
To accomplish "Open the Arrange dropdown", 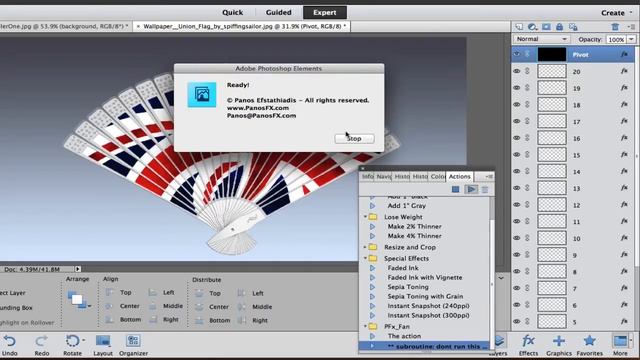I will coord(80,300).
